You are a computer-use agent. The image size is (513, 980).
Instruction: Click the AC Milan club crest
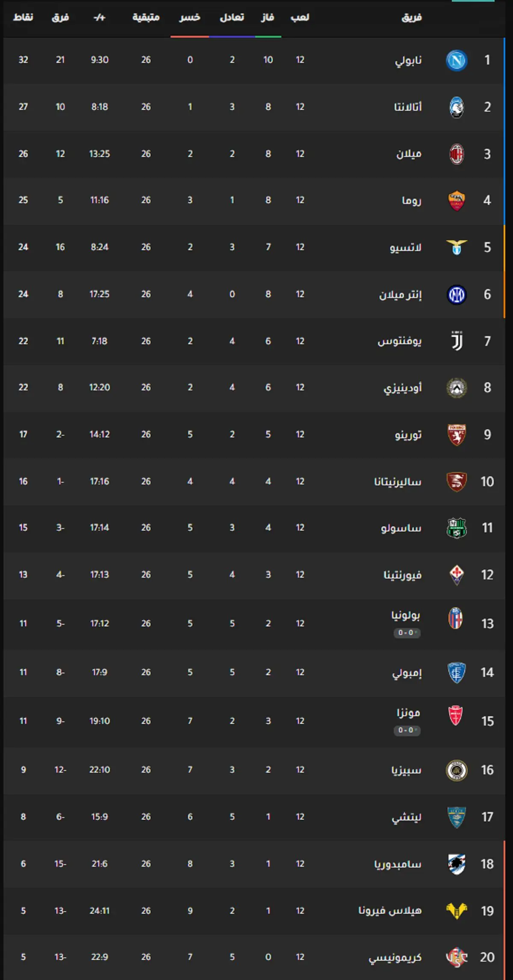(x=457, y=154)
